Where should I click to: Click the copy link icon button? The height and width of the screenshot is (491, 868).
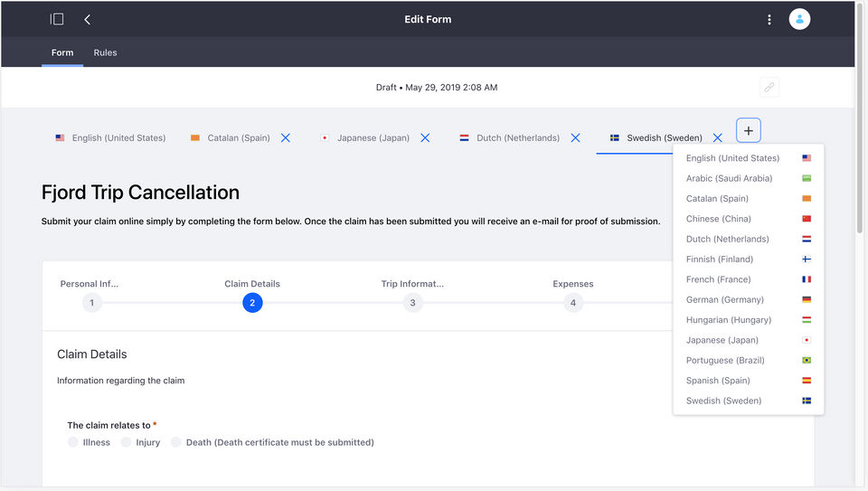(x=769, y=88)
